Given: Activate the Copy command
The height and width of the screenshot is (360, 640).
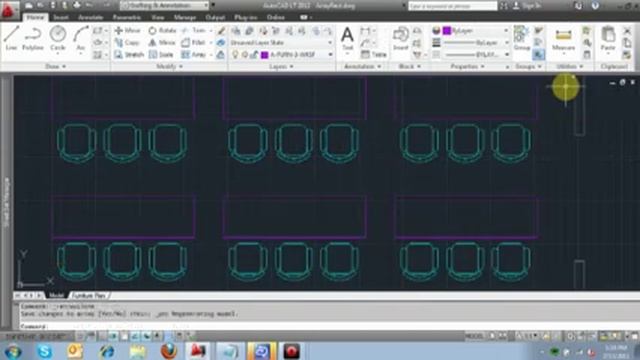Looking at the screenshot, I should pos(127,42).
